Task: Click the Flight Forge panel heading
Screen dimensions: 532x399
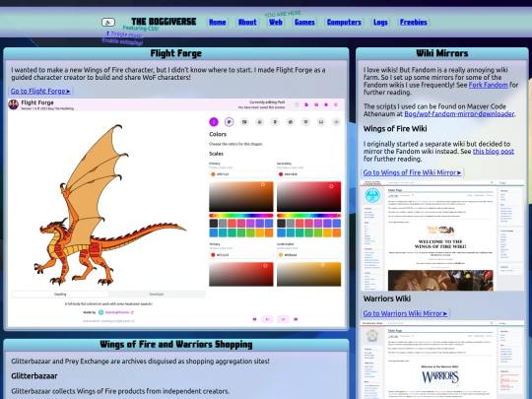Action: coord(175,53)
